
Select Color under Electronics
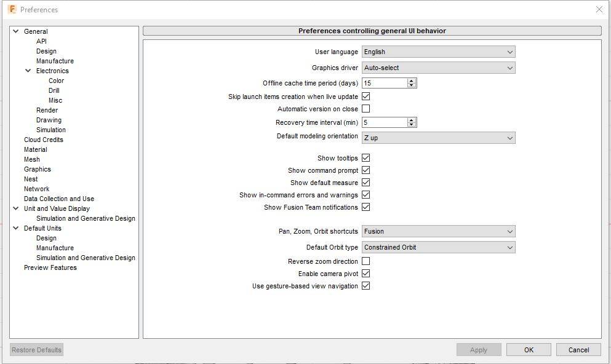click(56, 81)
